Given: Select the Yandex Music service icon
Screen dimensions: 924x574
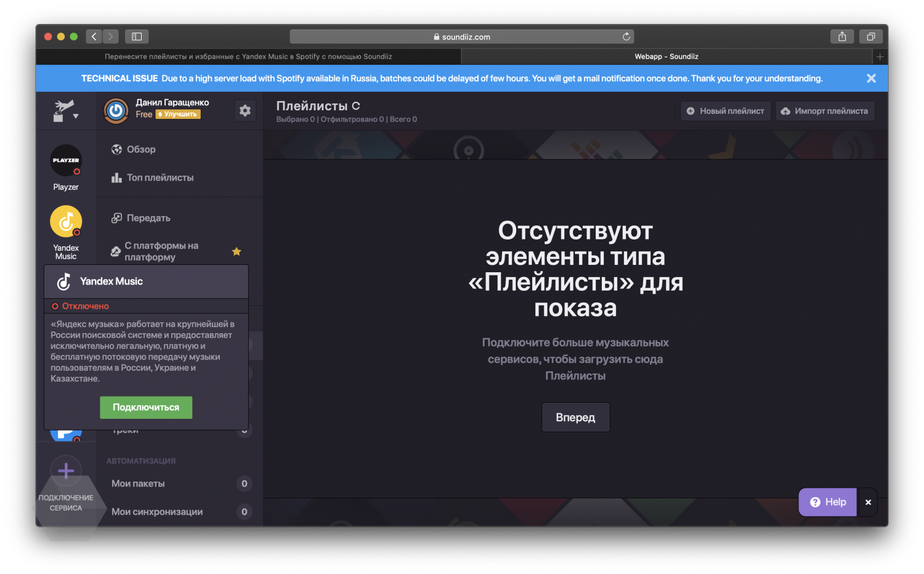Looking at the screenshot, I should (66, 221).
